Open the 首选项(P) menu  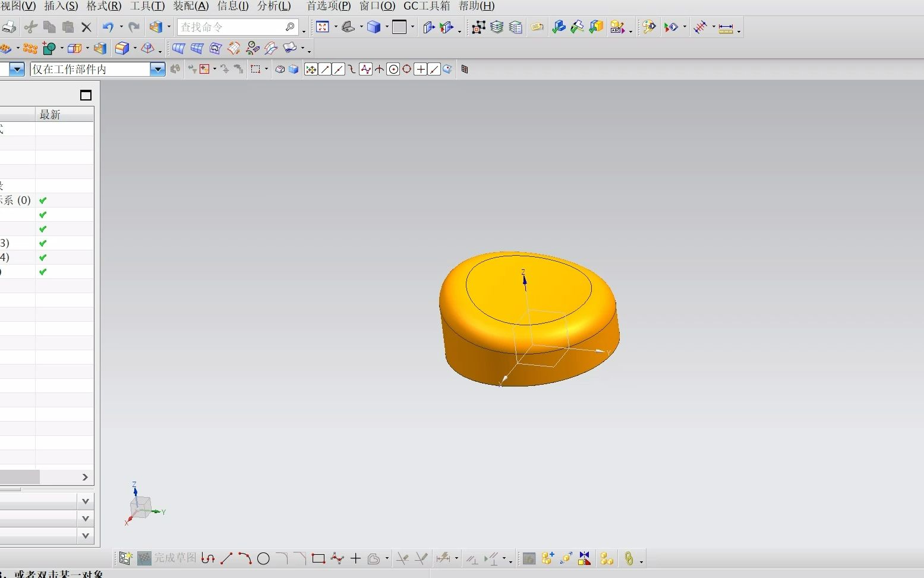click(x=329, y=6)
